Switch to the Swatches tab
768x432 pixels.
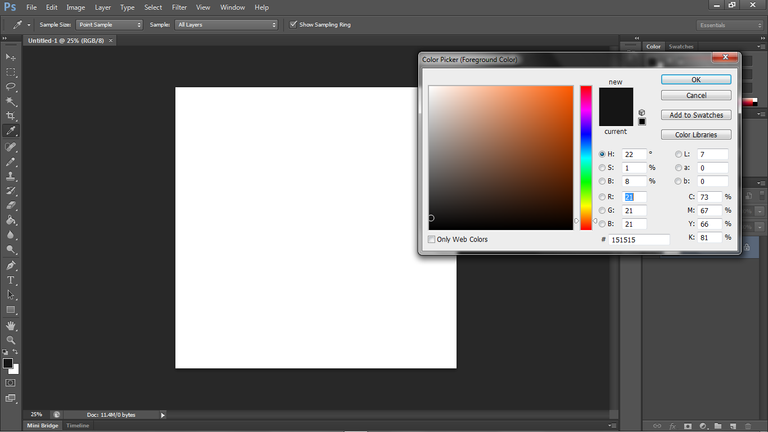(681, 47)
